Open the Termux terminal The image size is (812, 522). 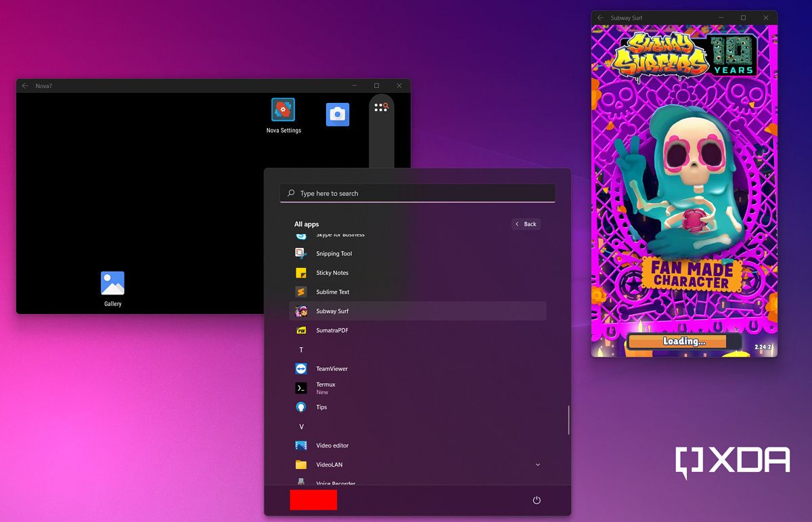pyautogui.click(x=325, y=384)
